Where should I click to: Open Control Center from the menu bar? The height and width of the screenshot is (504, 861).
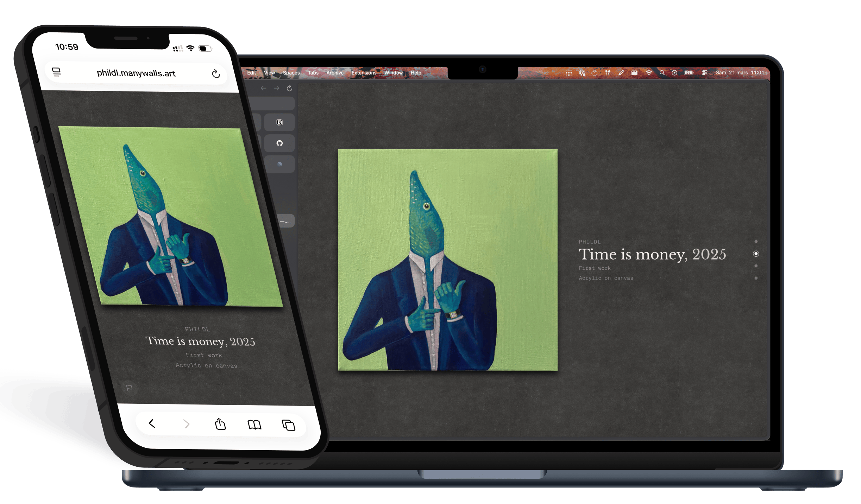tap(704, 73)
